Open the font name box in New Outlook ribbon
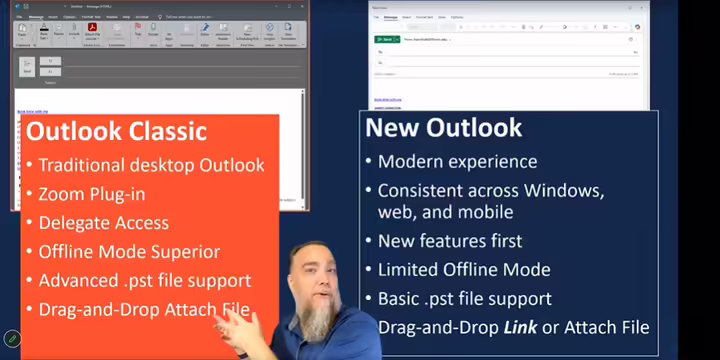720x360 pixels. click(x=422, y=27)
